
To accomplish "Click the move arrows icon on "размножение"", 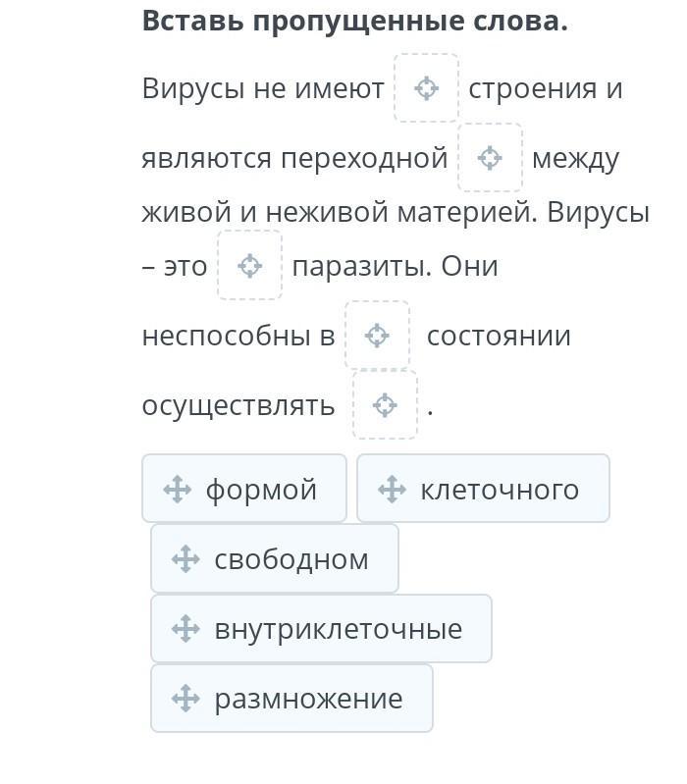I will click(185, 699).
